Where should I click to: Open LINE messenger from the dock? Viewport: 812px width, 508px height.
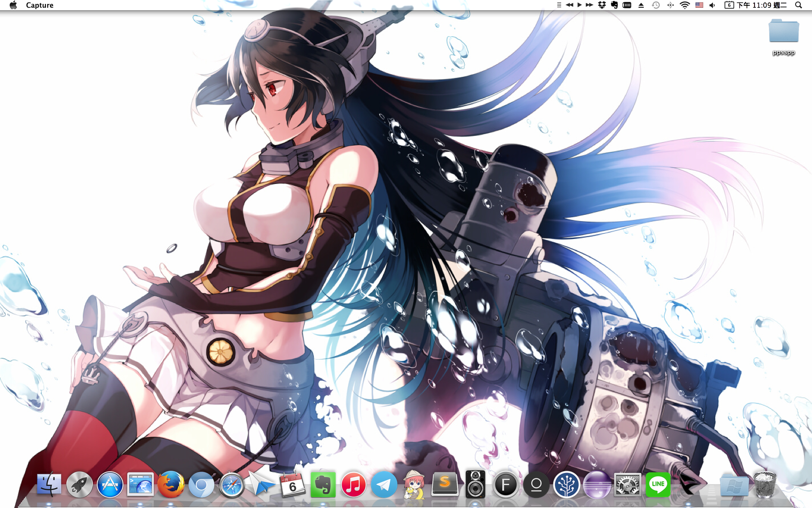[658, 485]
